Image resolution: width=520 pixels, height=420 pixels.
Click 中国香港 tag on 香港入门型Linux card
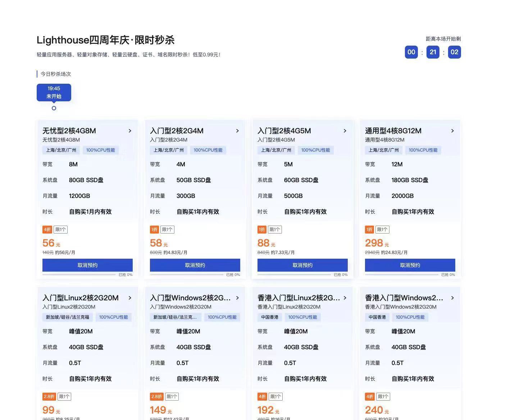tap(270, 317)
